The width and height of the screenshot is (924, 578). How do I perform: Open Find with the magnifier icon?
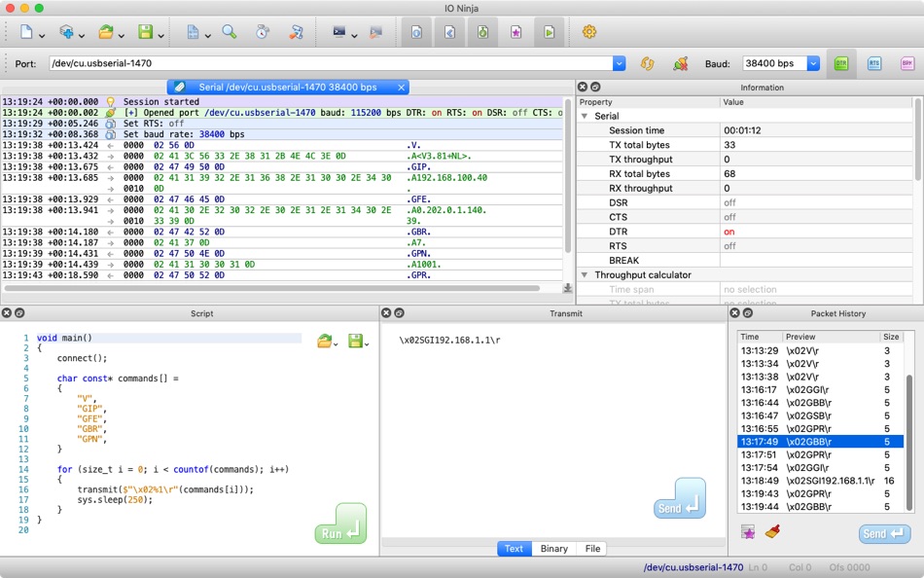click(x=230, y=32)
